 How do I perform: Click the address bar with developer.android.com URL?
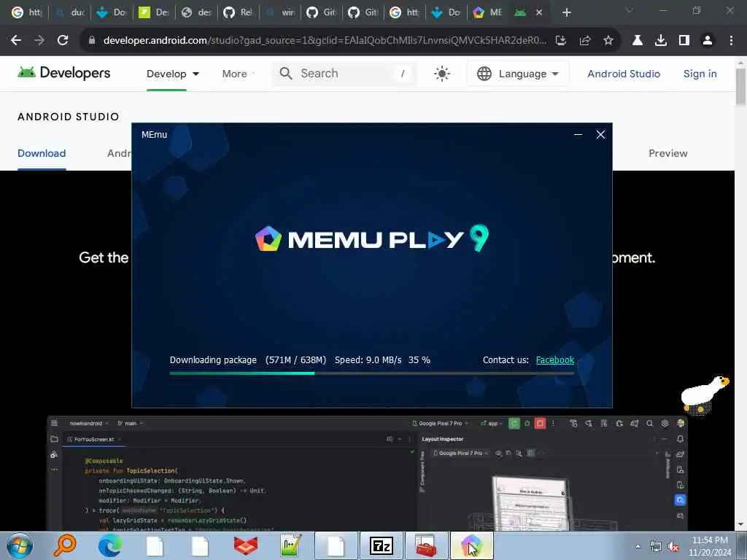point(325,41)
